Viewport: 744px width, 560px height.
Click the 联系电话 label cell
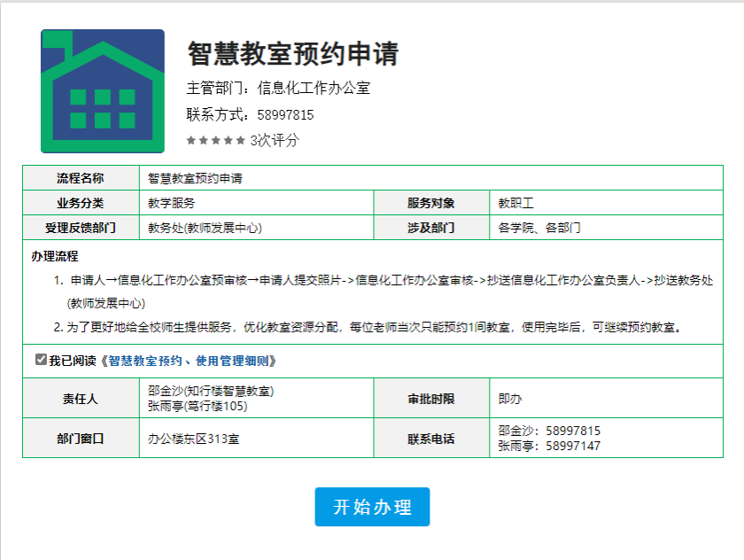pos(431,439)
